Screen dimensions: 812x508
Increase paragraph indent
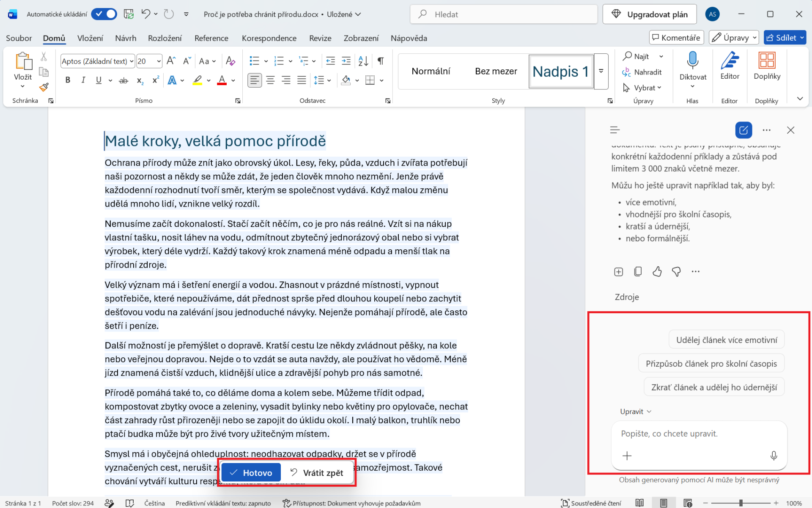tap(346, 61)
